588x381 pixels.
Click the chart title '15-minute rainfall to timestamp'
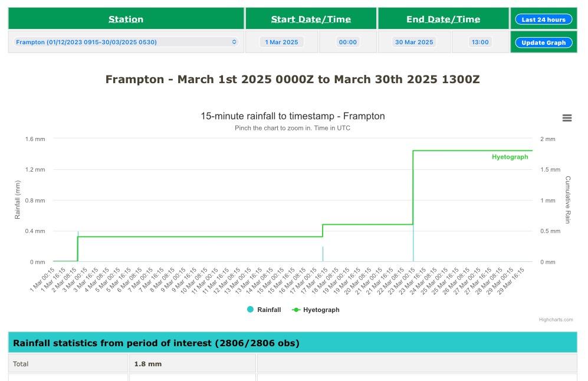(x=293, y=116)
